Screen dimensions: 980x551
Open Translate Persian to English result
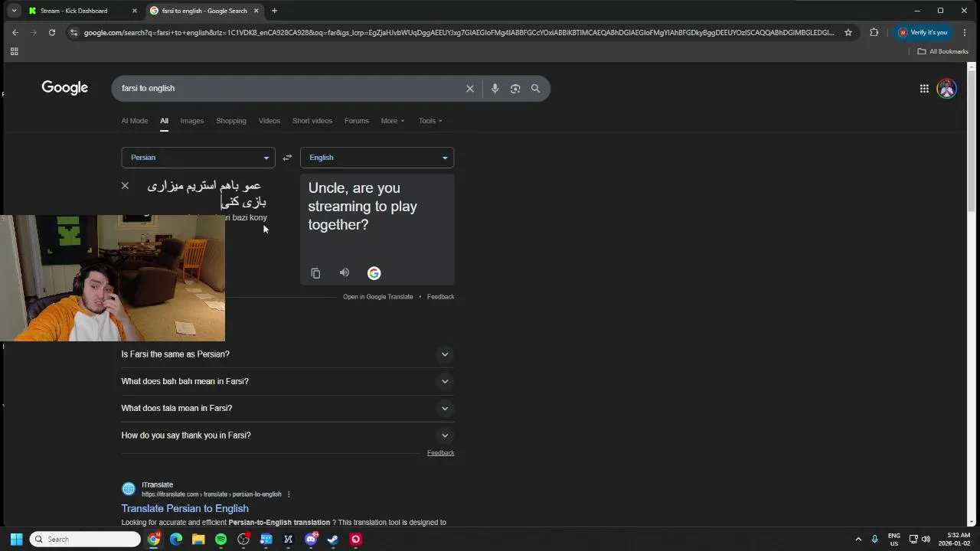click(x=185, y=509)
